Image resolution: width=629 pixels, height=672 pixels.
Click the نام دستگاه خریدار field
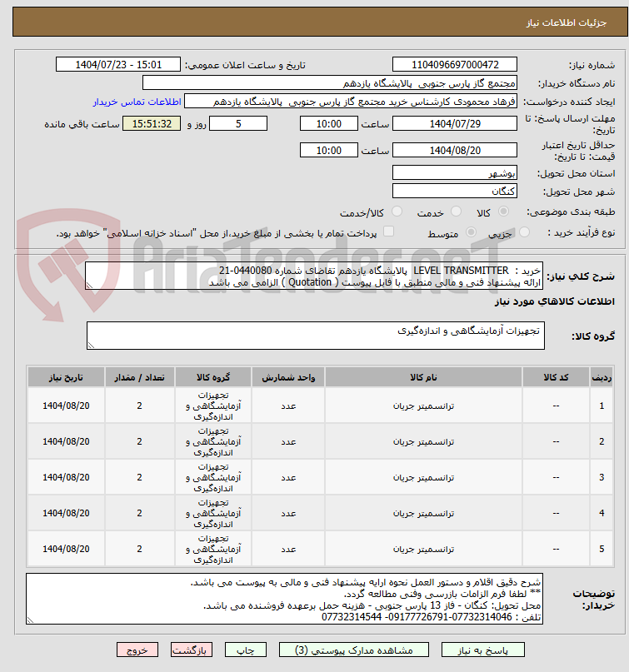tap(329, 83)
